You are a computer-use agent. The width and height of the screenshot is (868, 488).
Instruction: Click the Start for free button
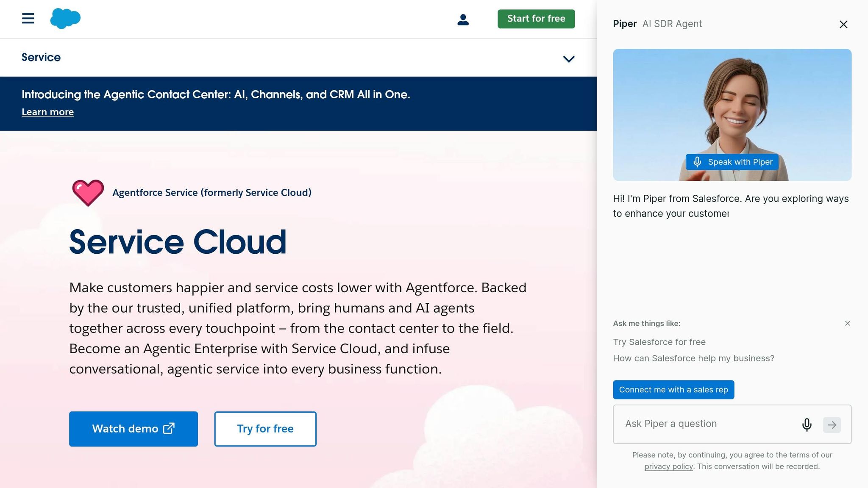pos(536,19)
